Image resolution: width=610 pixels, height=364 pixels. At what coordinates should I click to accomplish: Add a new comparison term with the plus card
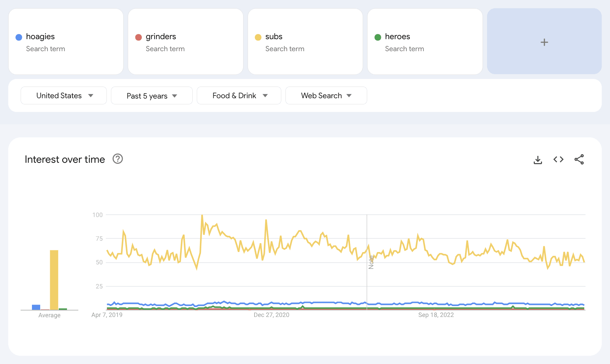(x=544, y=42)
